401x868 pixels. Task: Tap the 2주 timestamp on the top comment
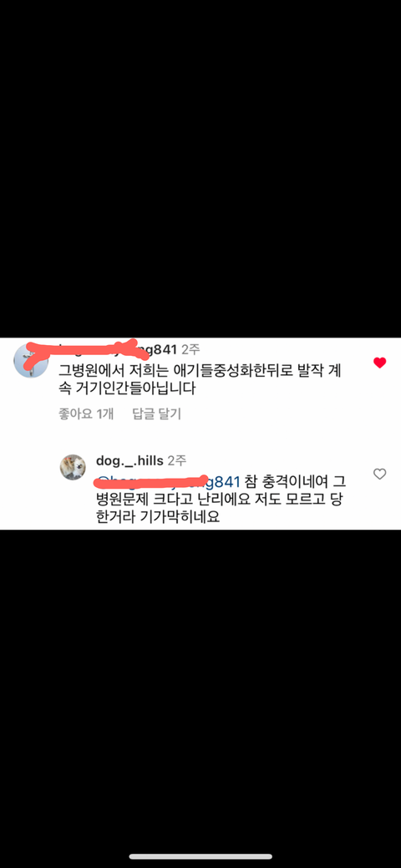pos(190,349)
